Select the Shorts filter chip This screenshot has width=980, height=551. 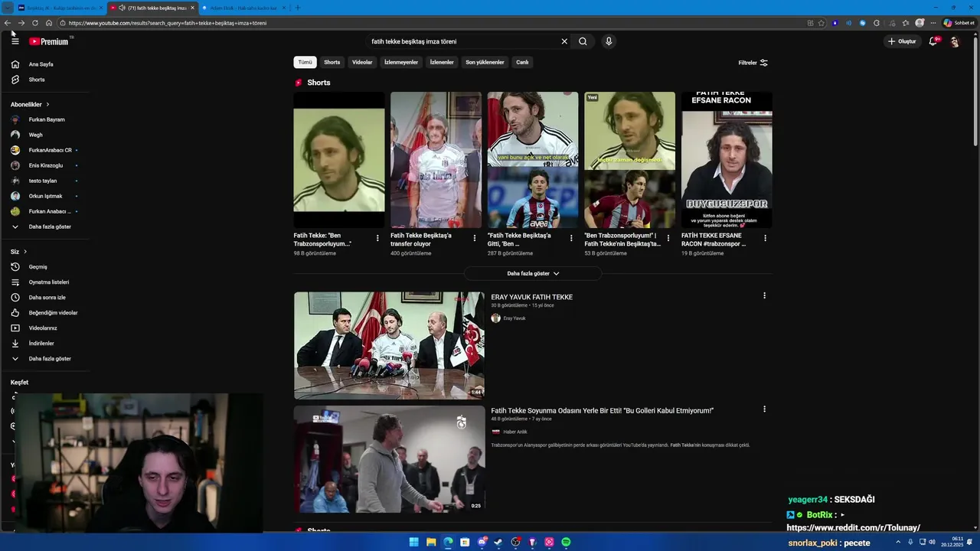point(332,62)
